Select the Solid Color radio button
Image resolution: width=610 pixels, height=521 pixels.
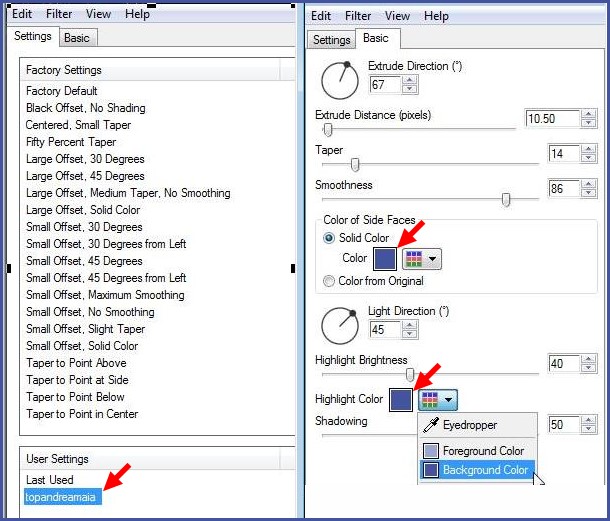pyautogui.click(x=330, y=238)
